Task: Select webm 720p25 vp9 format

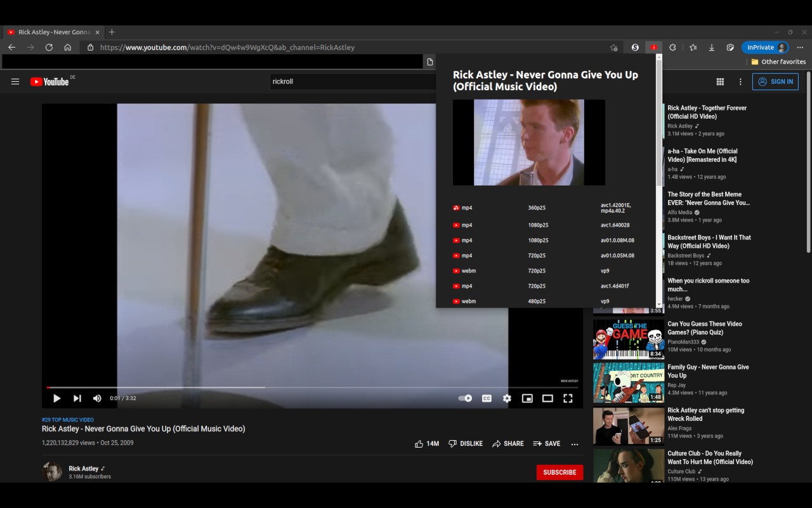Action: click(x=546, y=271)
